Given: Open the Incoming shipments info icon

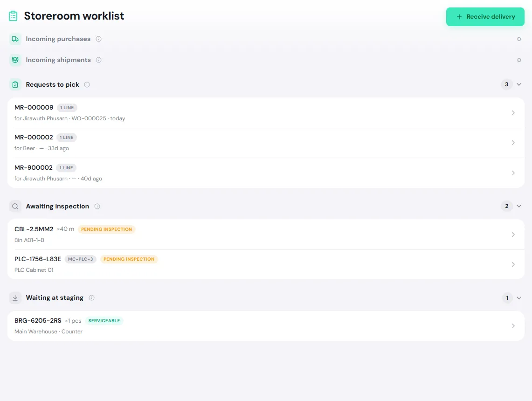Looking at the screenshot, I should [x=99, y=60].
